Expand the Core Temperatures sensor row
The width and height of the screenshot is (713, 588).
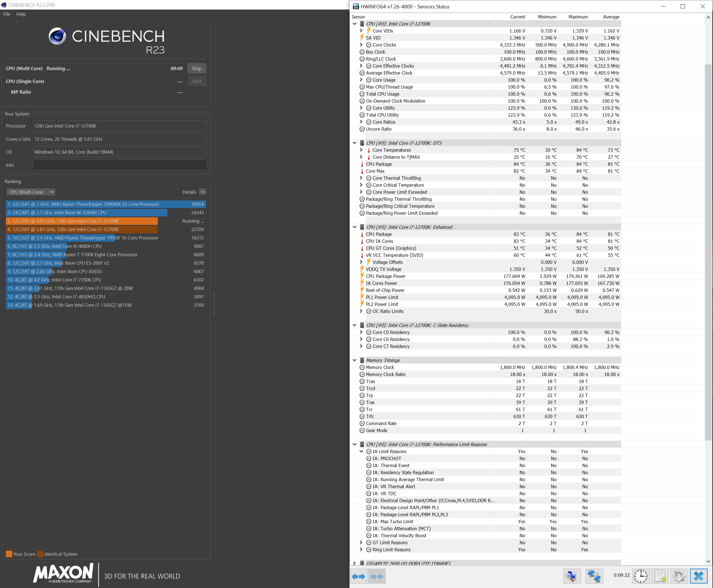361,150
